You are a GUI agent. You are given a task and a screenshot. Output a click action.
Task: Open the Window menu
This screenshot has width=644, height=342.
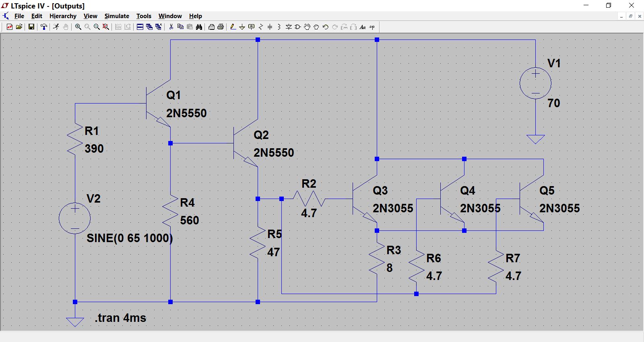(170, 16)
